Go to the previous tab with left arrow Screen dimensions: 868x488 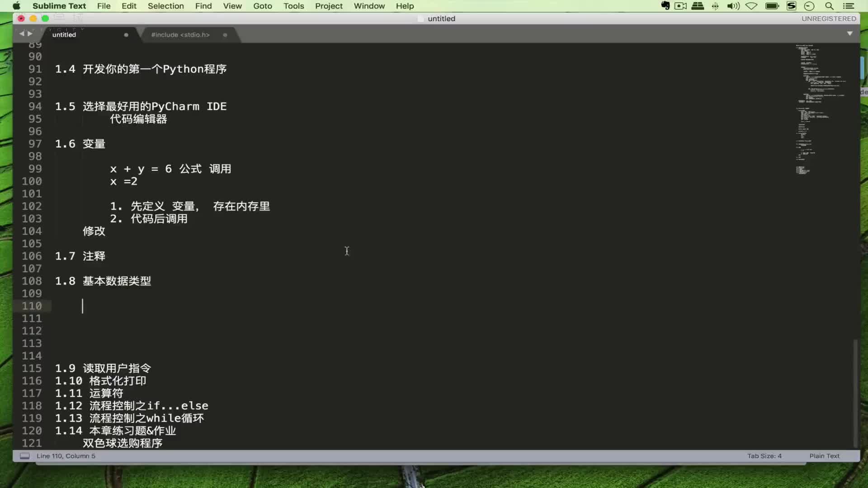(21, 33)
